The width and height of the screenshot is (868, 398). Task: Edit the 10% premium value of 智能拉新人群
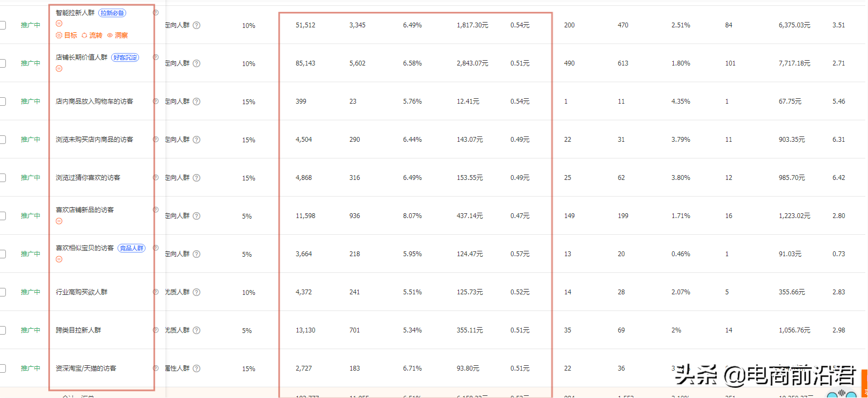247,25
